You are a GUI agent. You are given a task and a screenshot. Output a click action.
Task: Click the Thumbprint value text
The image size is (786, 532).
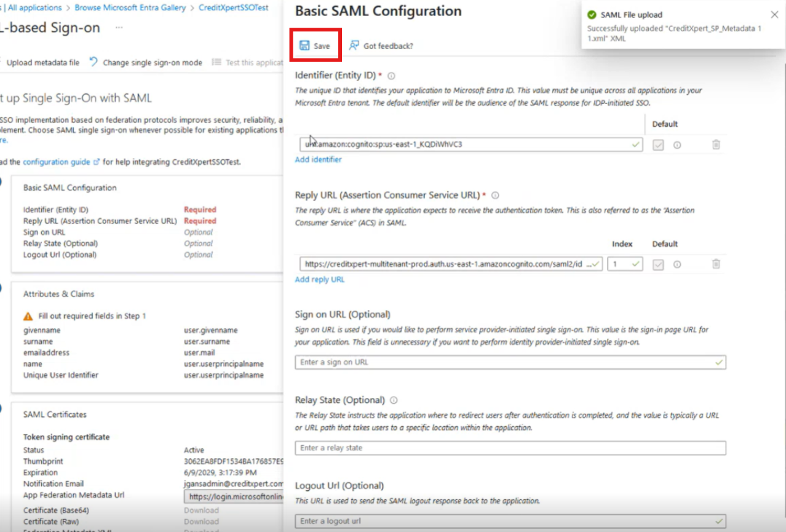click(x=234, y=461)
